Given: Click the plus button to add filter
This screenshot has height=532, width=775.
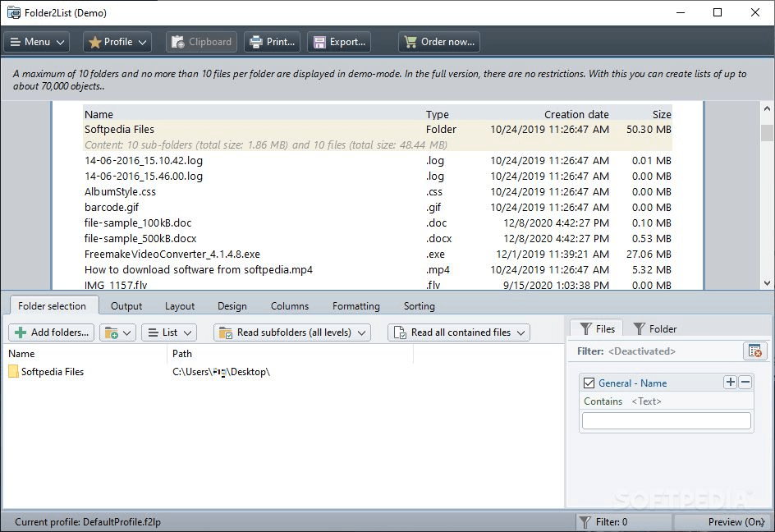Looking at the screenshot, I should (731, 383).
